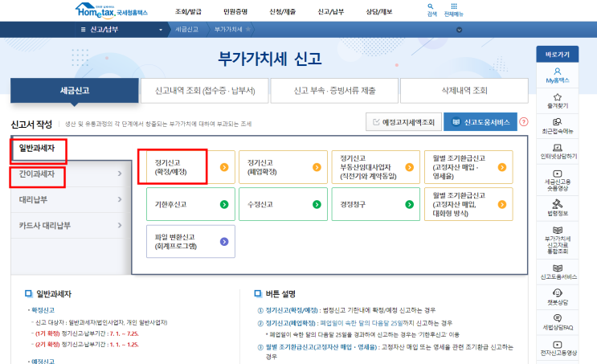Click the 예정고지세액조회 button
Screen dimensions: 597x364
coord(403,122)
